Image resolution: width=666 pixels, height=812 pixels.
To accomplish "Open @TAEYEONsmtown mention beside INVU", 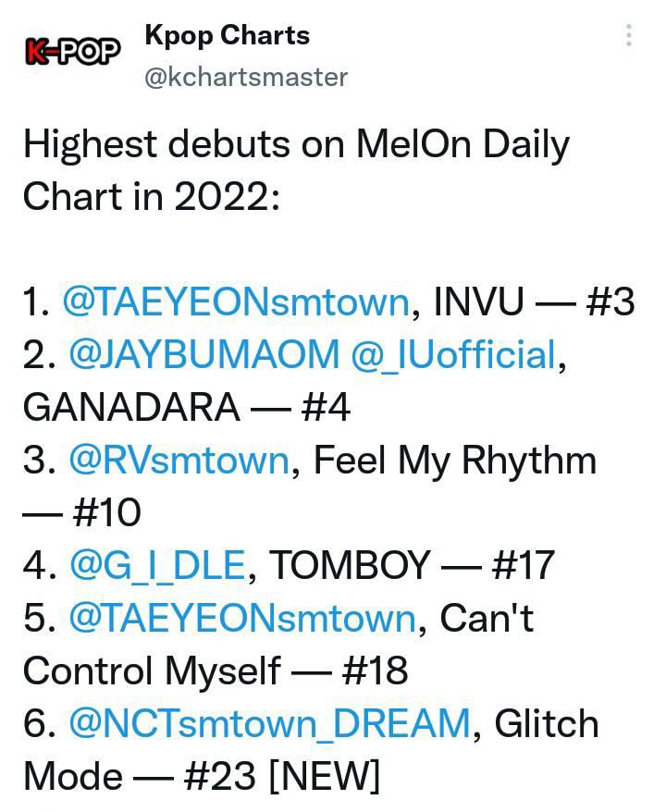I will pyautogui.click(x=237, y=301).
